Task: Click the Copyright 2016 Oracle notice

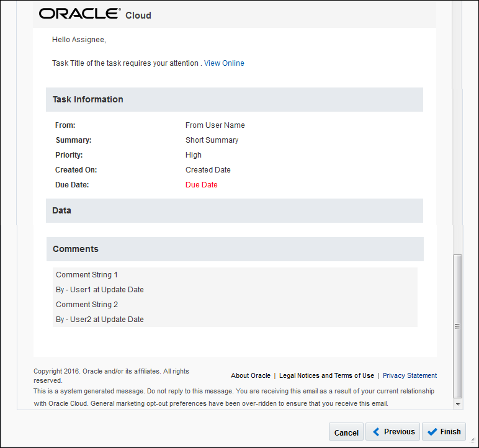Action: 111,375
